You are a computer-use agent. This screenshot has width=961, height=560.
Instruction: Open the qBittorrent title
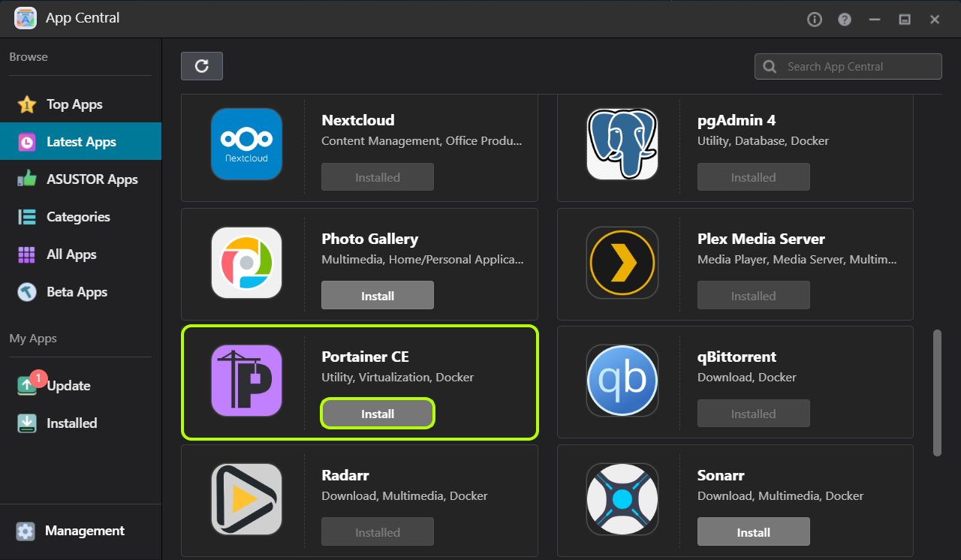pyautogui.click(x=737, y=357)
